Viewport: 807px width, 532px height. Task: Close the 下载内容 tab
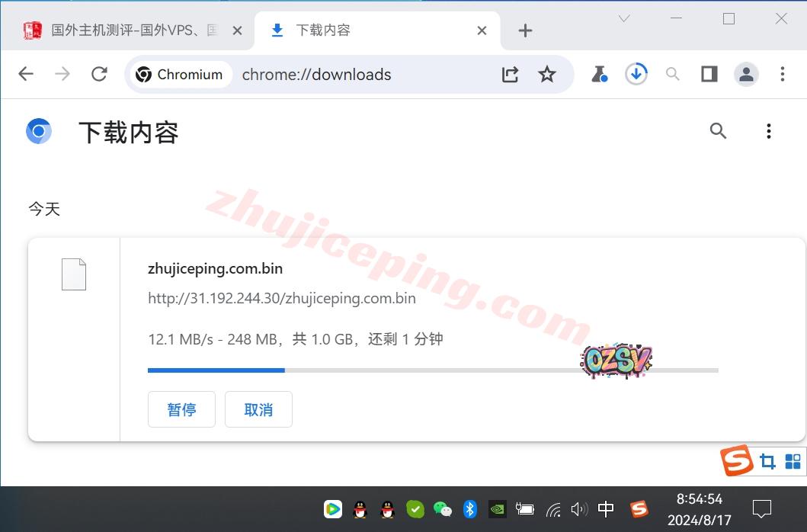[x=482, y=30]
